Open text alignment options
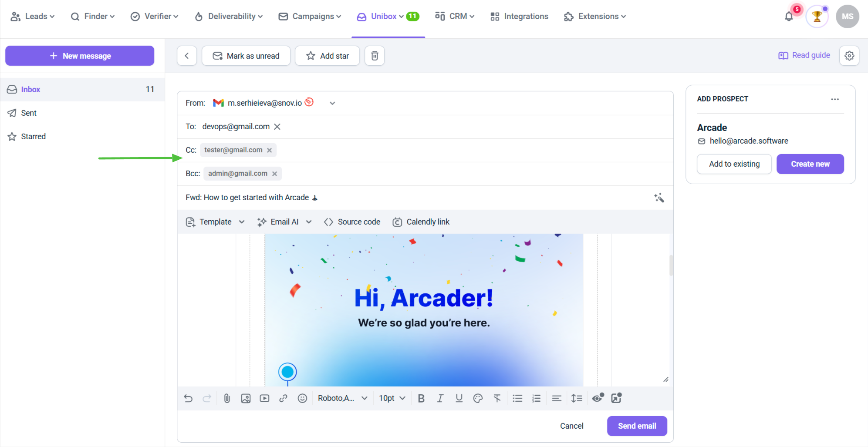 coord(557,398)
